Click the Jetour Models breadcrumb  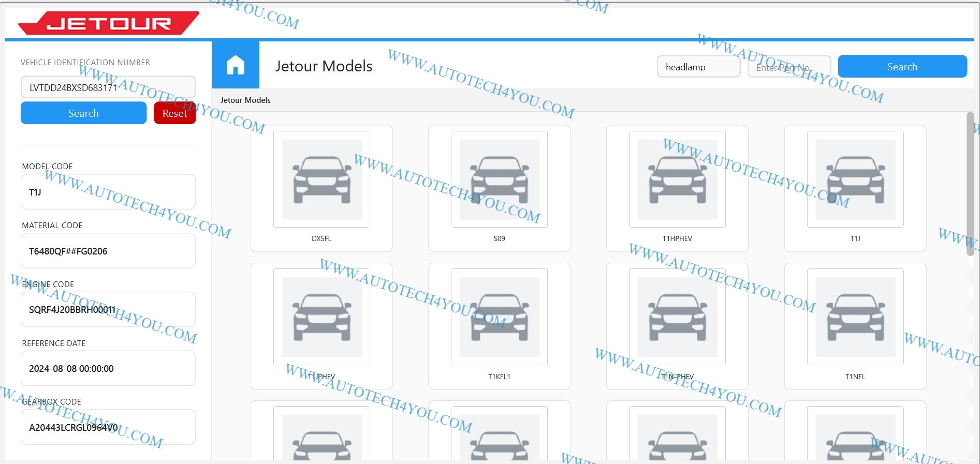click(x=245, y=100)
